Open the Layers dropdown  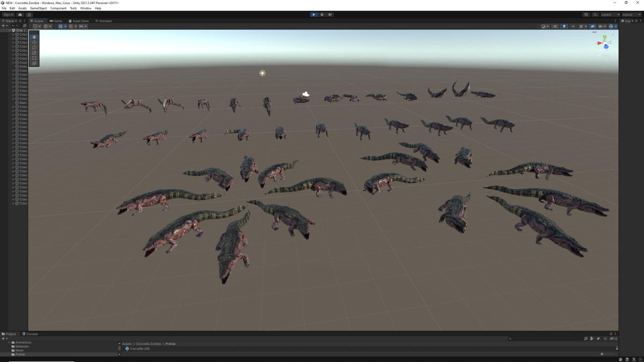pos(610,14)
